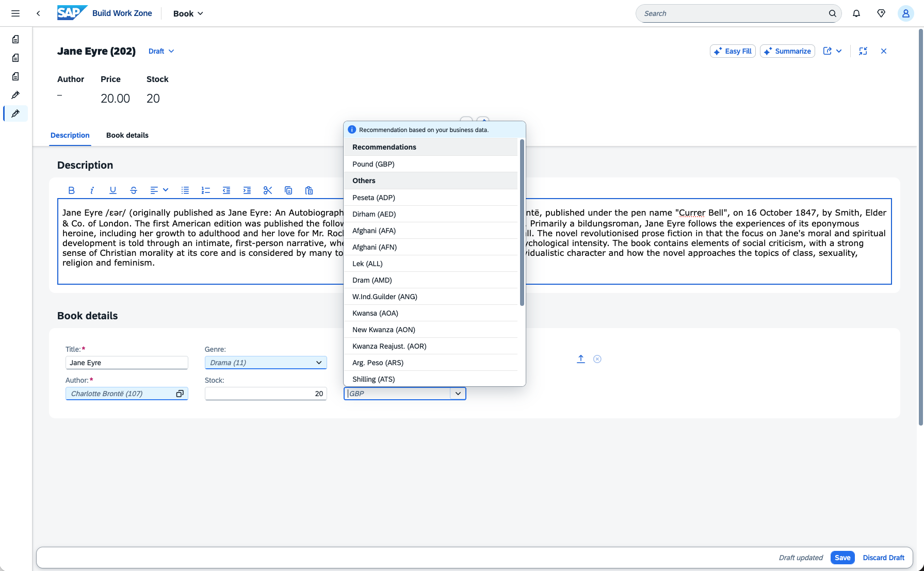Open second sidebar document icon

click(x=15, y=58)
